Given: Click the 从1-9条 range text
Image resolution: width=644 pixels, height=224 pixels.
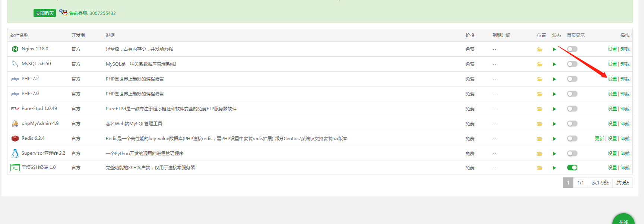Looking at the screenshot, I should pyautogui.click(x=600, y=183).
